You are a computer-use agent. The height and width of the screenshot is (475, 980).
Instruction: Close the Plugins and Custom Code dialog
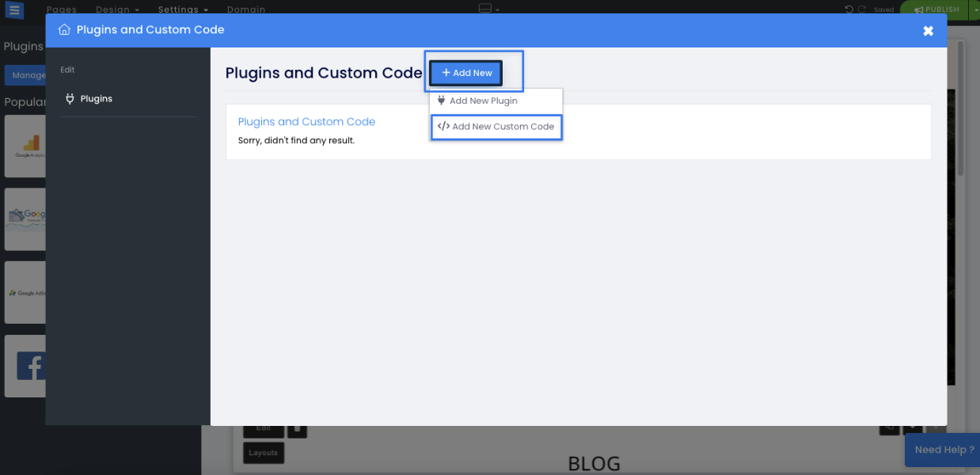pos(928,31)
